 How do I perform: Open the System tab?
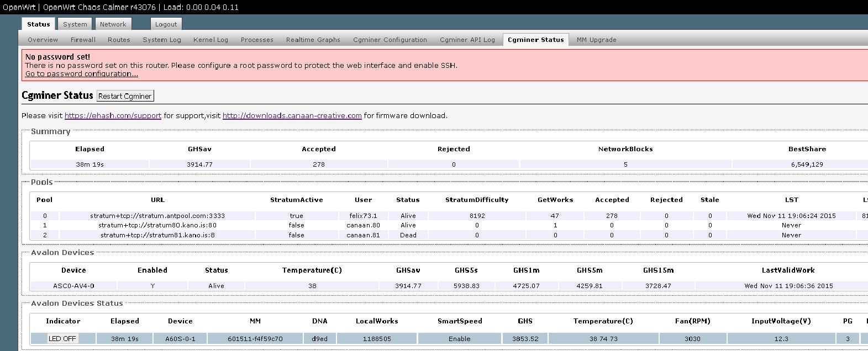click(x=75, y=24)
